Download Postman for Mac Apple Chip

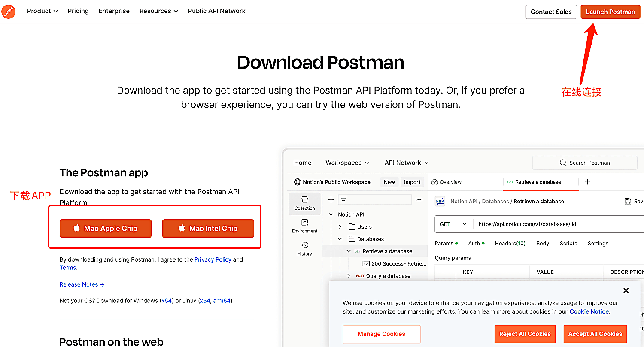click(x=106, y=229)
